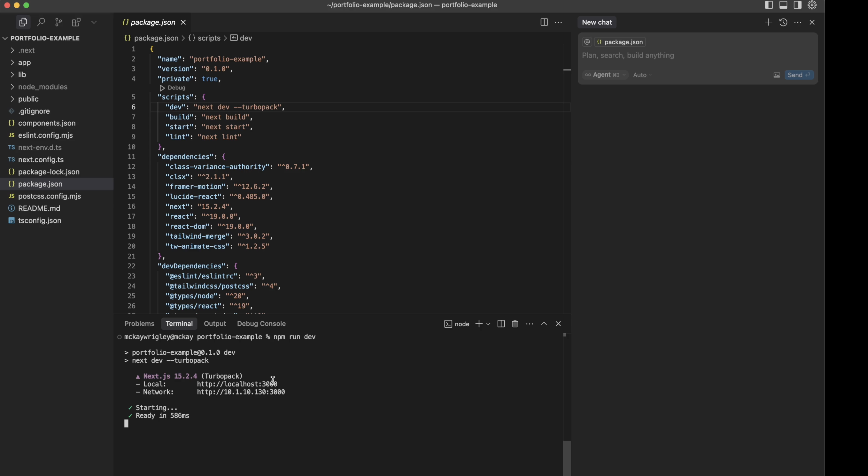Open eslint.config.mjs file
Image resolution: width=868 pixels, height=476 pixels.
tap(57, 135)
